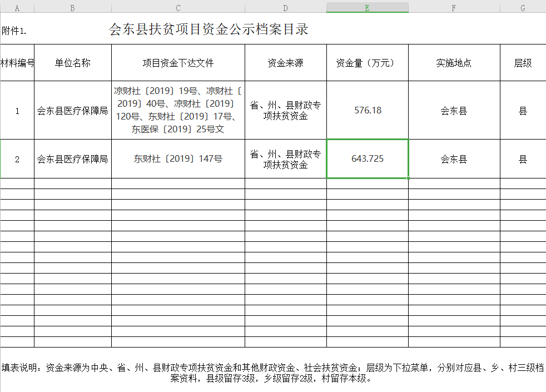Click the 材料编号 header cell
Screen dimensions: 546x392
point(17,63)
